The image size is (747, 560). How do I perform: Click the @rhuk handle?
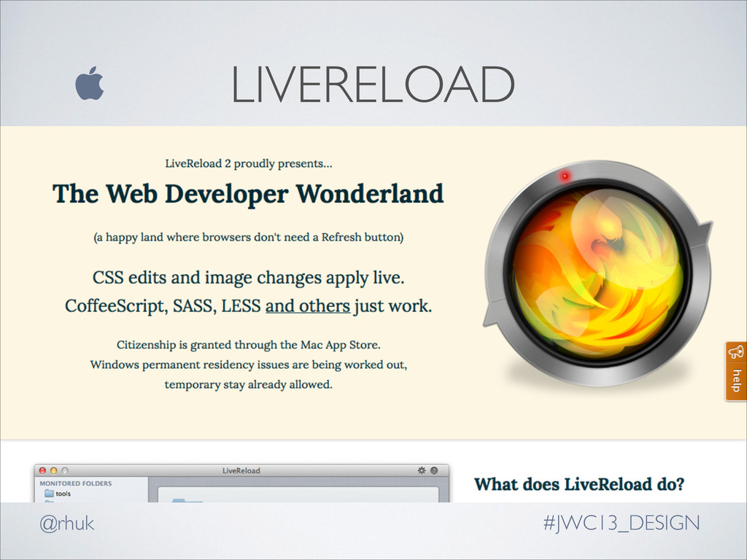click(x=66, y=524)
